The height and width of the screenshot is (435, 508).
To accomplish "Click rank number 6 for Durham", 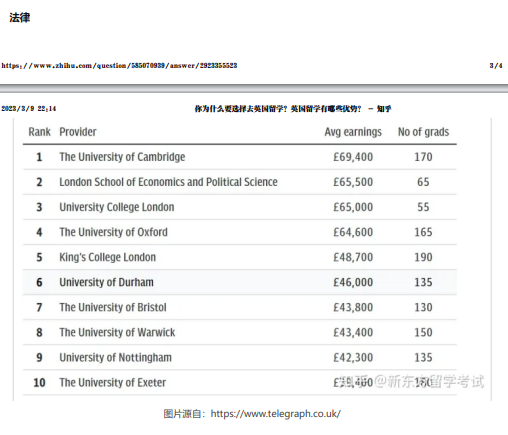I will pos(39,282).
